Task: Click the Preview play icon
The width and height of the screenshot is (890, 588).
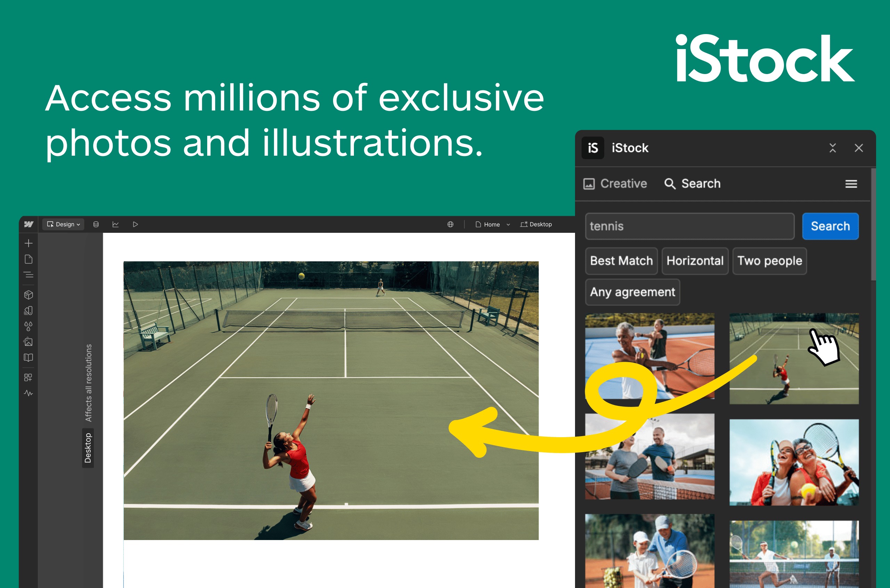Action: click(135, 224)
